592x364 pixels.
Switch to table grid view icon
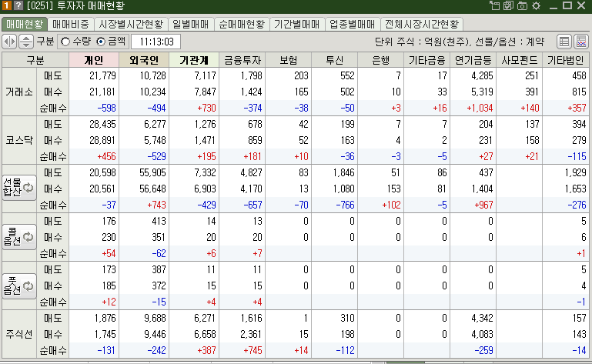coord(564,42)
